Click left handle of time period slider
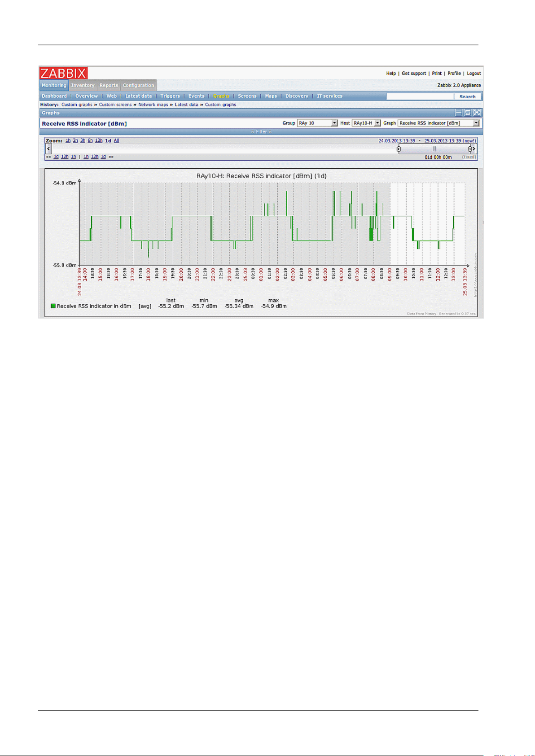 399,149
